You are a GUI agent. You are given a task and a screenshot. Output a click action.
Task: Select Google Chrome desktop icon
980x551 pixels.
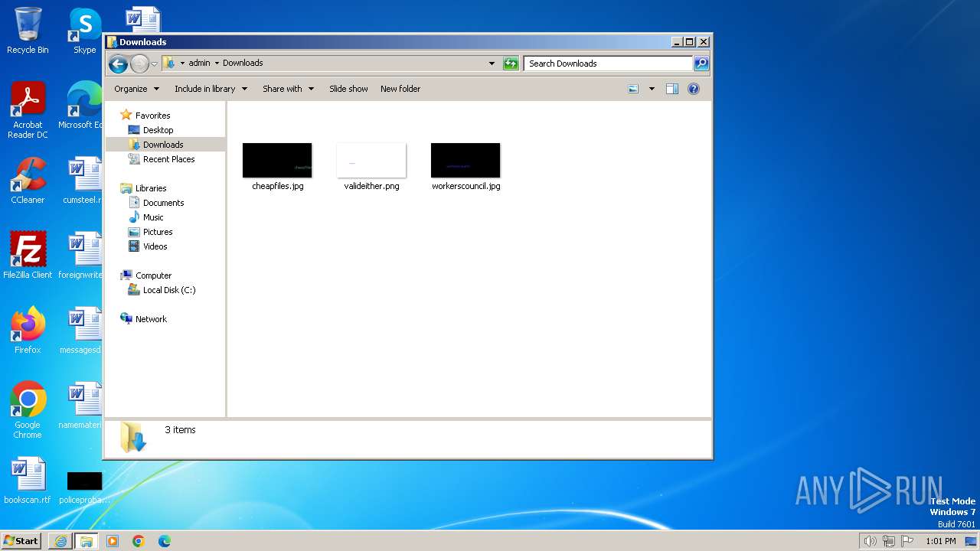[28, 410]
